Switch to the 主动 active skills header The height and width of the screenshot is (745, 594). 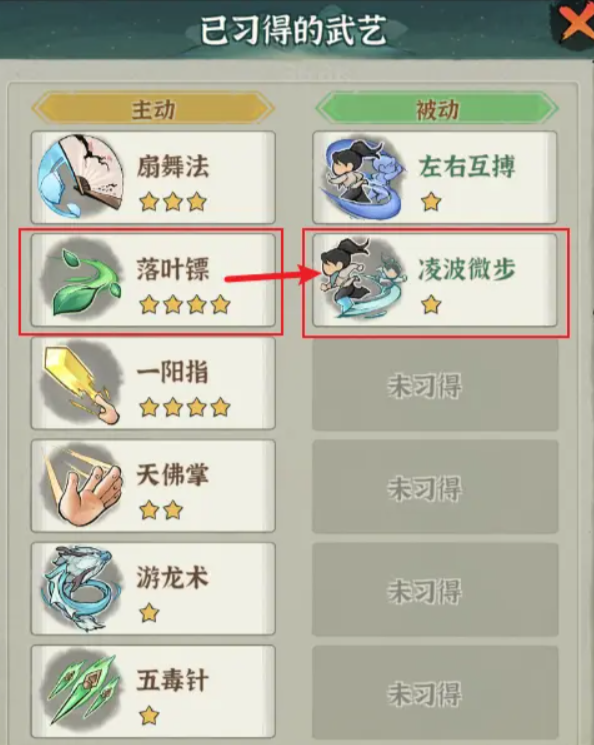click(x=153, y=109)
